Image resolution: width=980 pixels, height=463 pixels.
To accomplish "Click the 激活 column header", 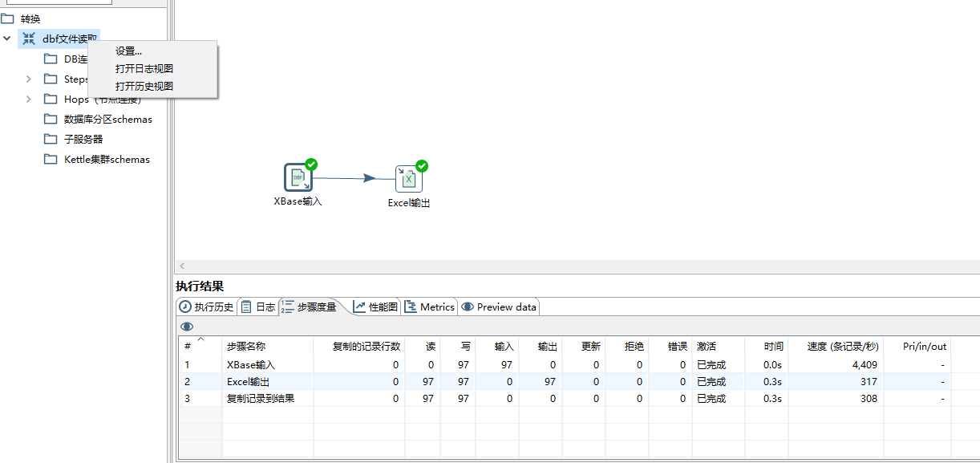I will 718,347.
